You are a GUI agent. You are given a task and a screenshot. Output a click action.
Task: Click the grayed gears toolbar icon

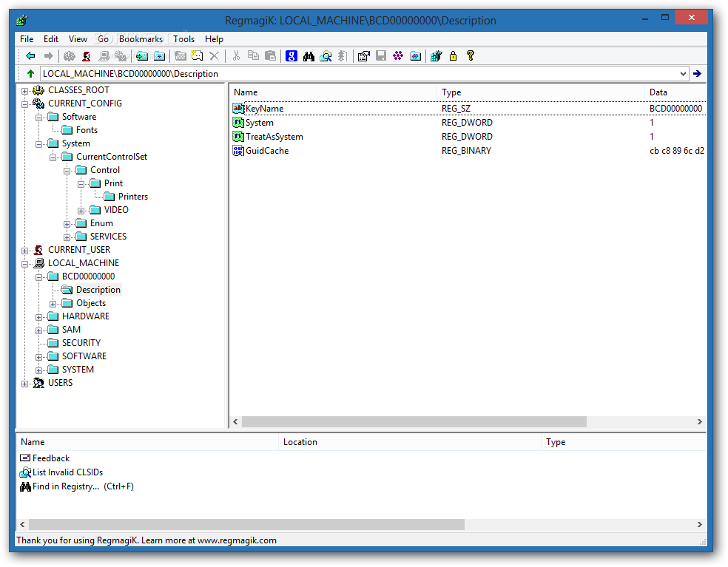coord(121,56)
